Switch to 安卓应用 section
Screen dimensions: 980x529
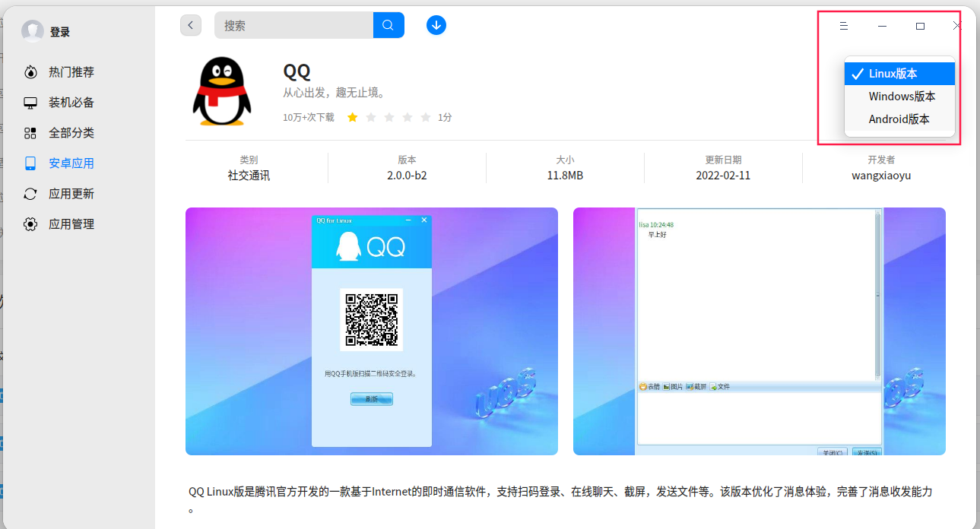tap(71, 163)
